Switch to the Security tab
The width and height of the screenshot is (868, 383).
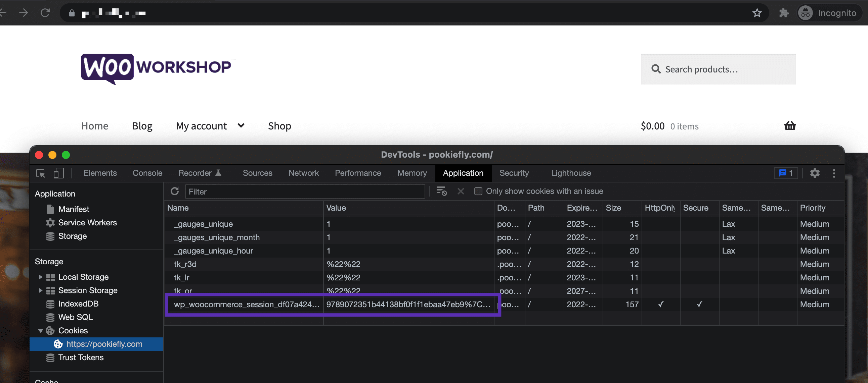click(x=514, y=173)
